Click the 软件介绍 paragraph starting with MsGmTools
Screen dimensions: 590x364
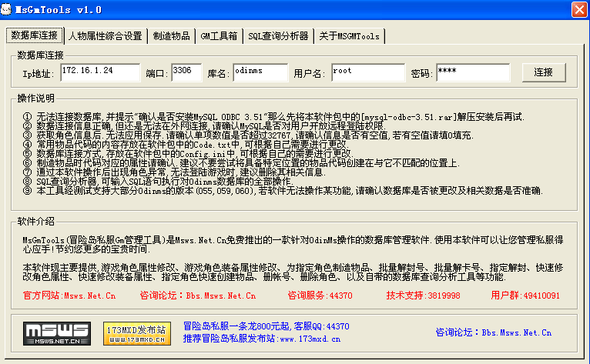point(293,245)
